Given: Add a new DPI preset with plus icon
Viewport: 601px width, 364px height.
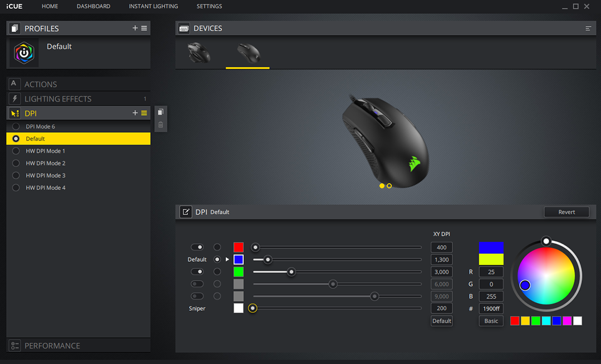Looking at the screenshot, I should (135, 113).
